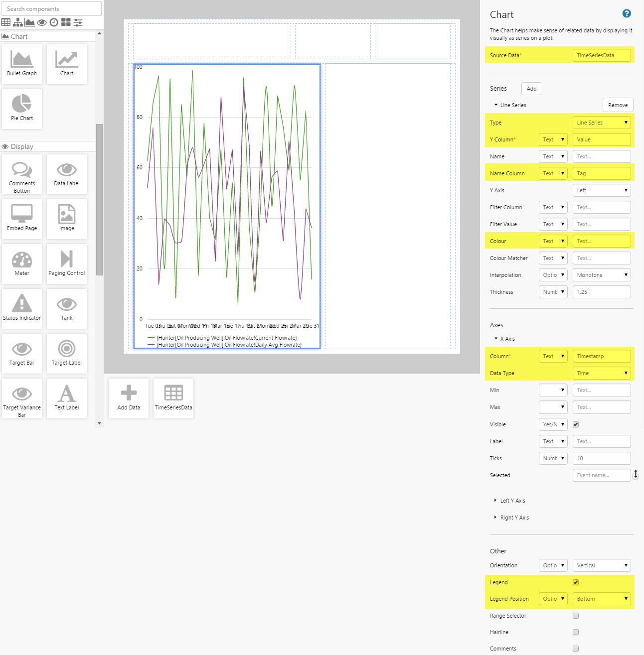Viewport: 644px width, 655px height.
Task: Choose the Embed Page component
Action: (x=22, y=219)
